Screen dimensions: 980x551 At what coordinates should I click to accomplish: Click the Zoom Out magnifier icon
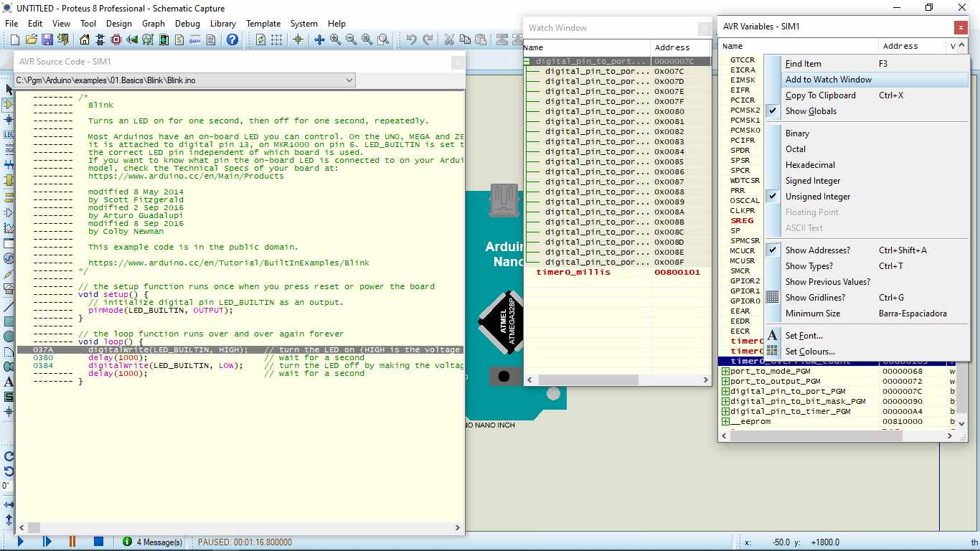[x=352, y=39]
